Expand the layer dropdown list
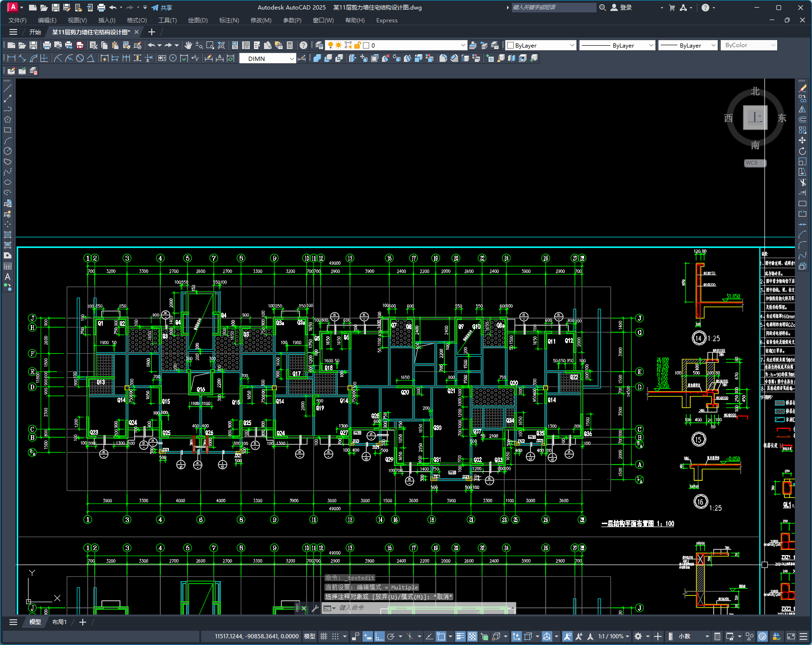The height and width of the screenshot is (645, 812). (x=463, y=45)
